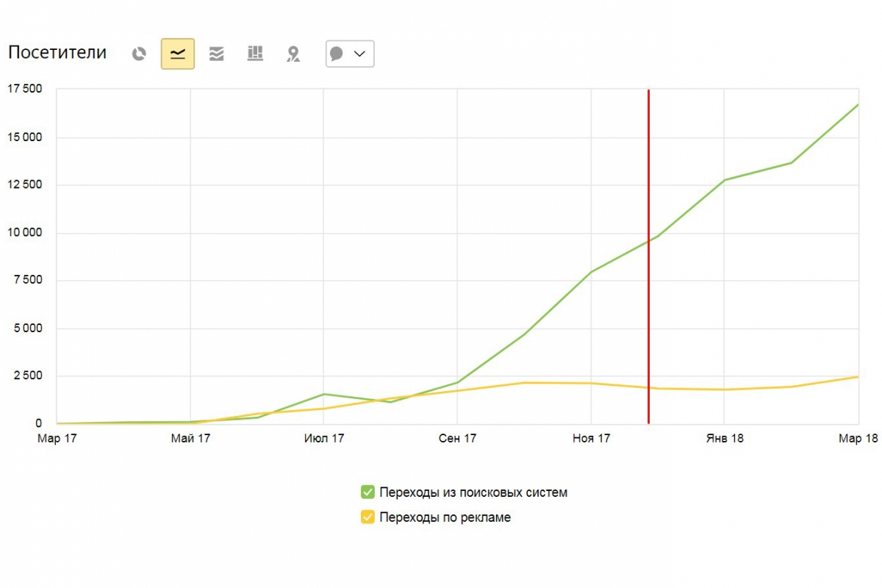
Task: Click the "10 000" y-axis label
Action: coord(25,232)
